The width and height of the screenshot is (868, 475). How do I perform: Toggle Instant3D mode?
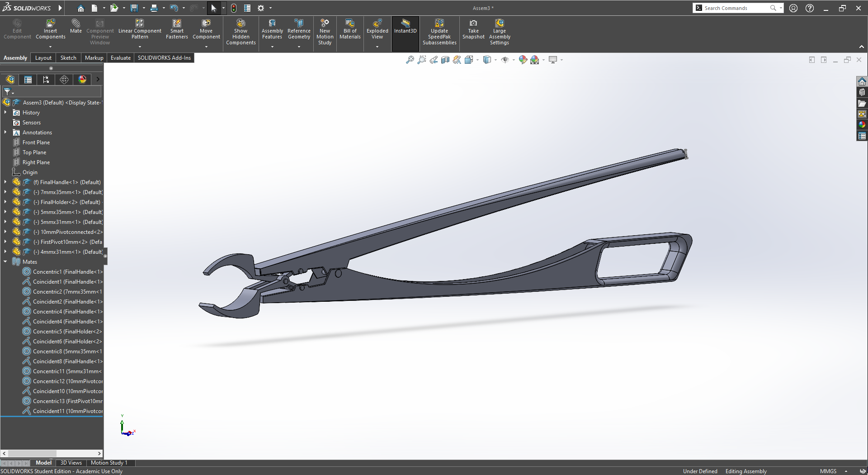click(406, 33)
